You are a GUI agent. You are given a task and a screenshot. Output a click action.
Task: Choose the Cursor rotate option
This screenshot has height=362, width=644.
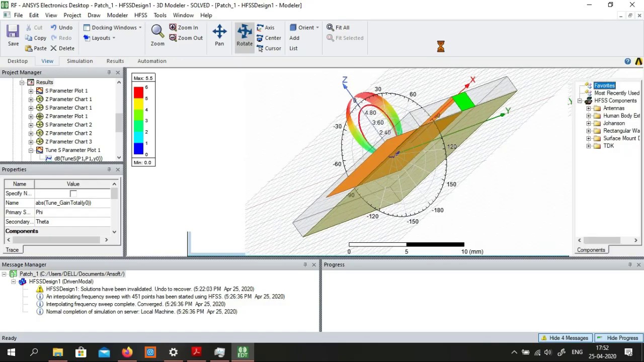click(269, 48)
